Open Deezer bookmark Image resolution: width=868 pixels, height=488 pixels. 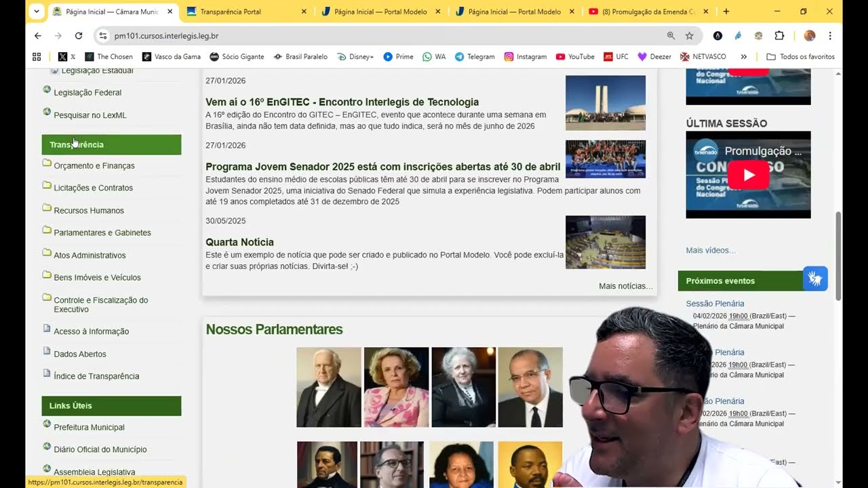coord(654,57)
